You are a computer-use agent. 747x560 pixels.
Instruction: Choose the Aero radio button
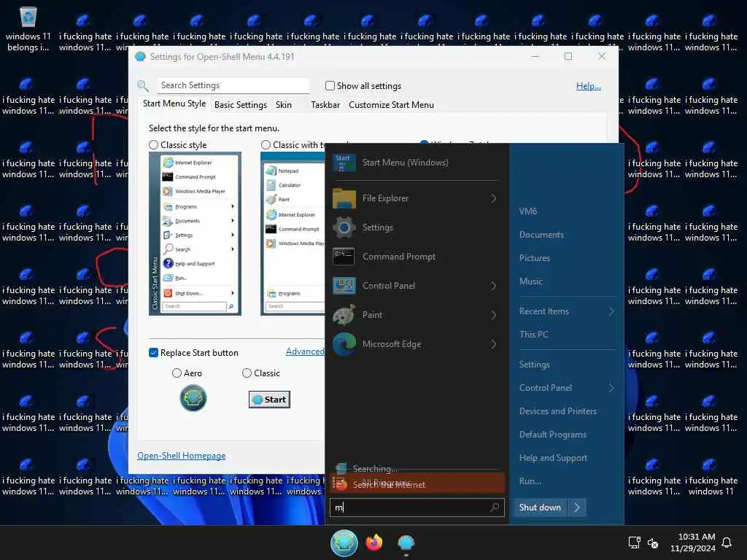tap(177, 373)
